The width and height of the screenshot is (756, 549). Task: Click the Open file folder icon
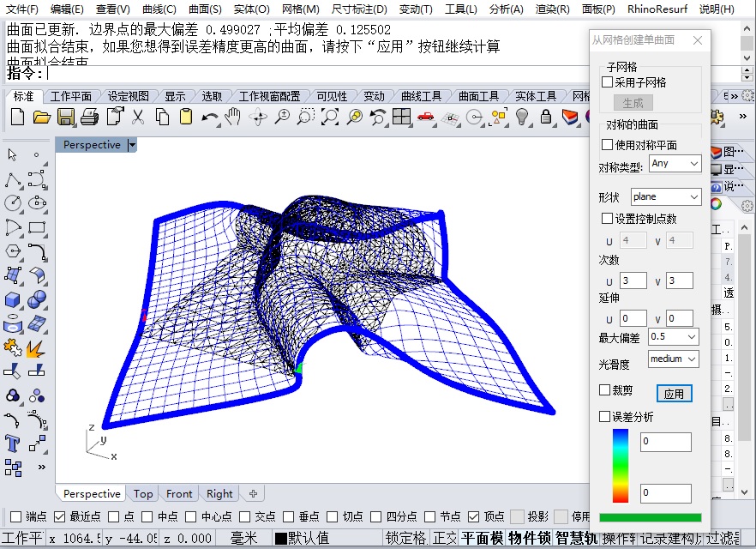[42, 117]
